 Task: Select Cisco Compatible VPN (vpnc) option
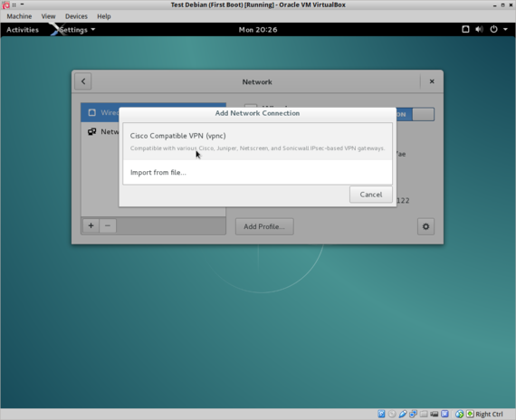point(257,141)
